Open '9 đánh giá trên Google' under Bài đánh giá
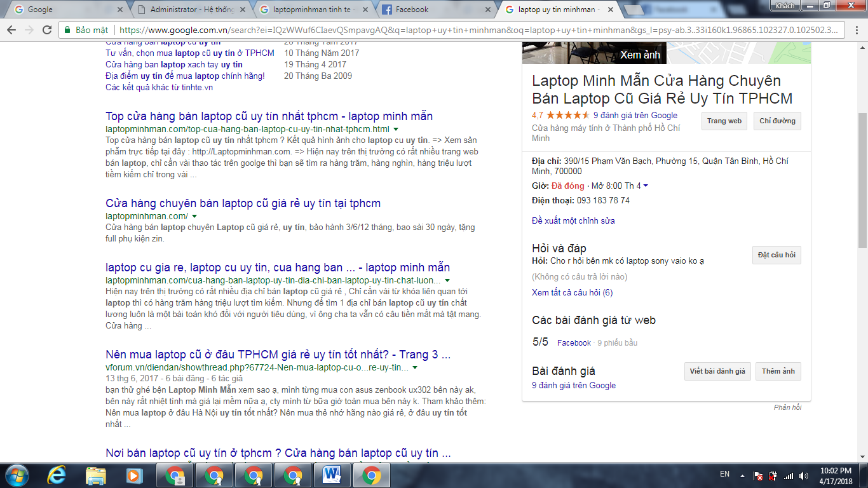This screenshot has height=488, width=868. [x=574, y=386]
